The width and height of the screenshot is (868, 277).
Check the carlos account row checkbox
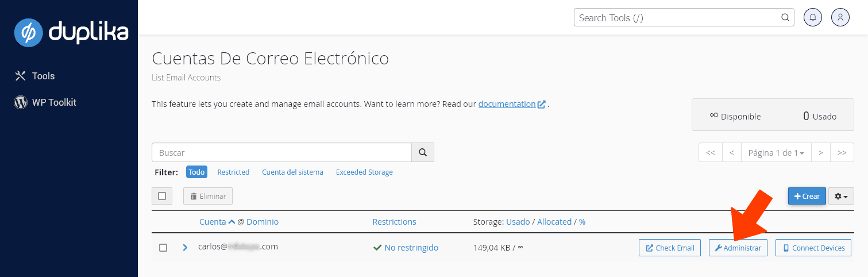(163, 248)
